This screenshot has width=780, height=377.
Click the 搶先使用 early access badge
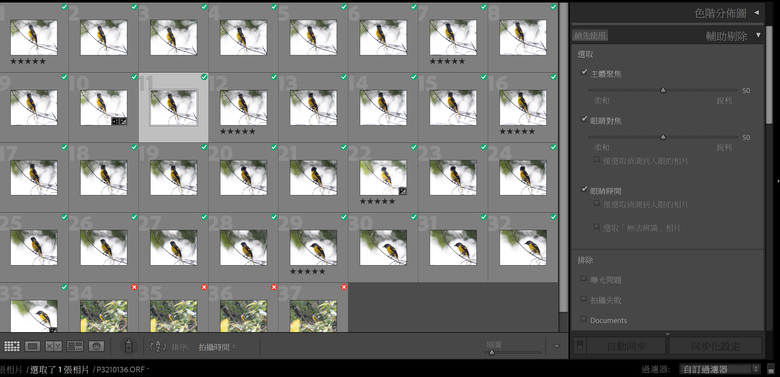(590, 35)
